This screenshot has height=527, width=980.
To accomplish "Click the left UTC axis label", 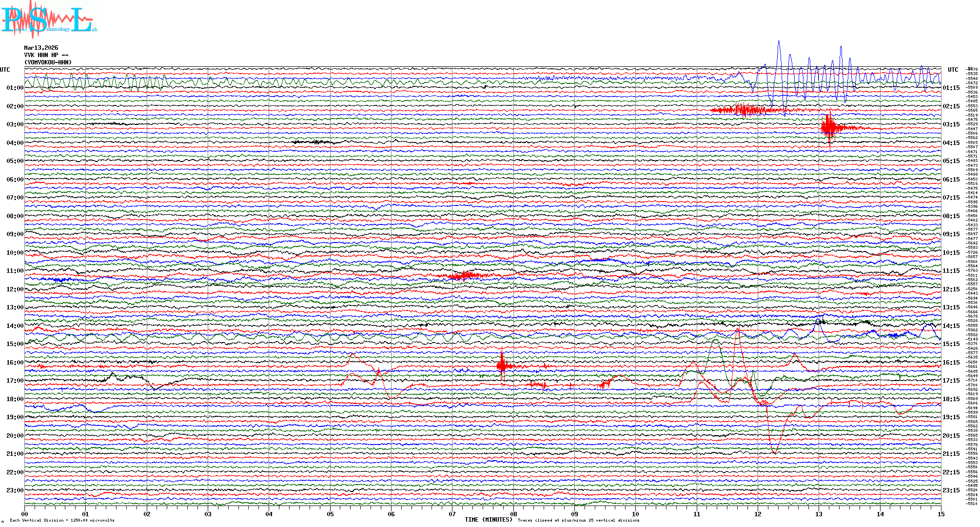I will coord(5,70).
